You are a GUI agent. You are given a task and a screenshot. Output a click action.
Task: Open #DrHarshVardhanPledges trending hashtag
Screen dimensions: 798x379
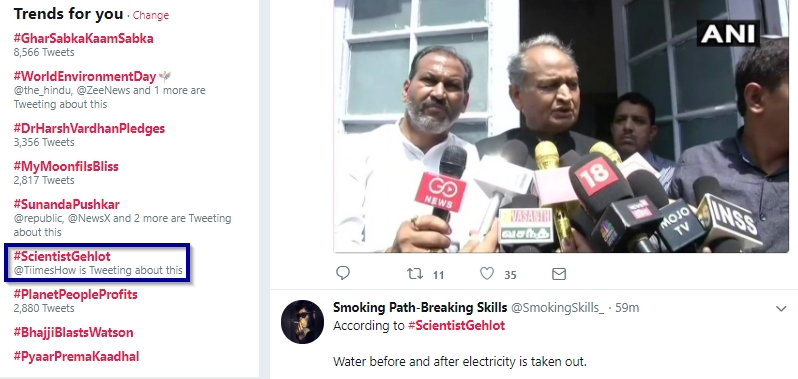[x=89, y=129]
